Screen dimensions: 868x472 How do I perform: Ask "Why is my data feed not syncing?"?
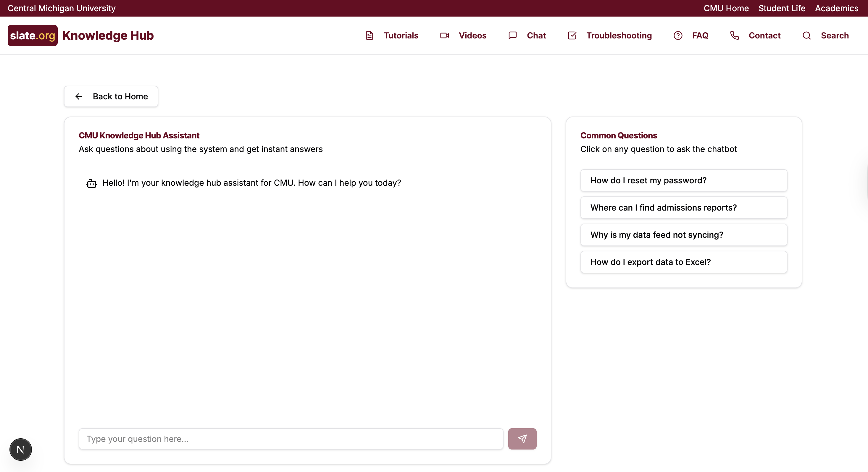tap(684, 235)
